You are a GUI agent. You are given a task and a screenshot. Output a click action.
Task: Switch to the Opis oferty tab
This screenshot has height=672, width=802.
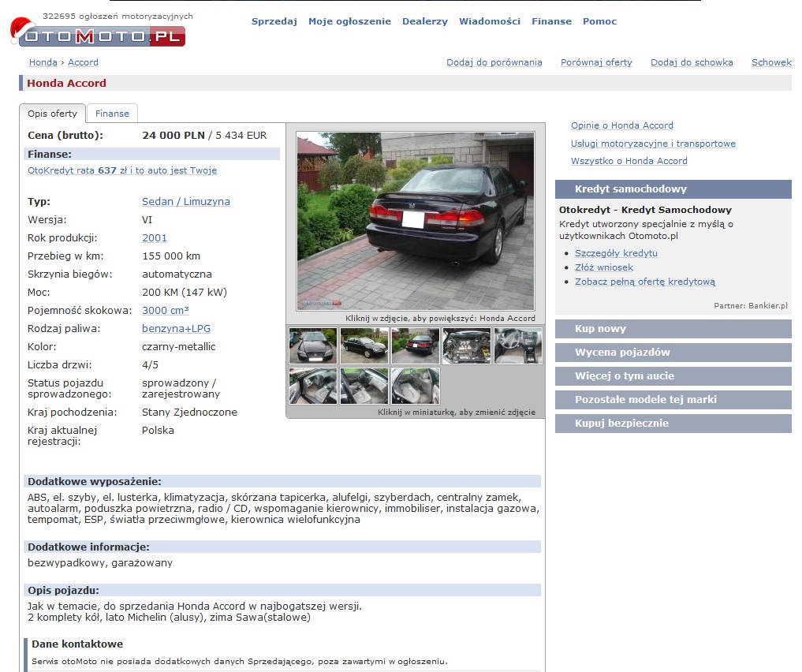(52, 114)
